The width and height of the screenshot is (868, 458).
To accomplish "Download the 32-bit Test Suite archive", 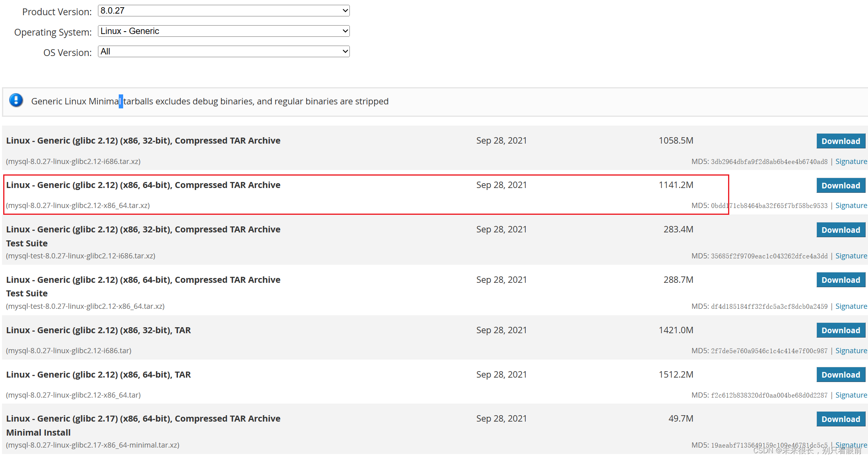I will (840, 230).
